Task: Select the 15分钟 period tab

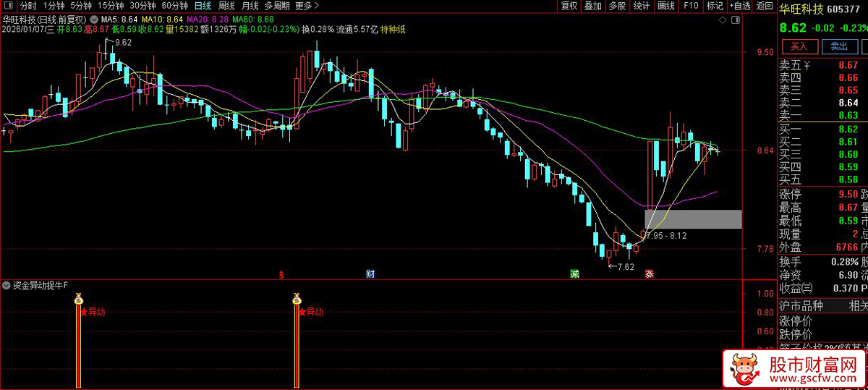Action: [x=111, y=6]
